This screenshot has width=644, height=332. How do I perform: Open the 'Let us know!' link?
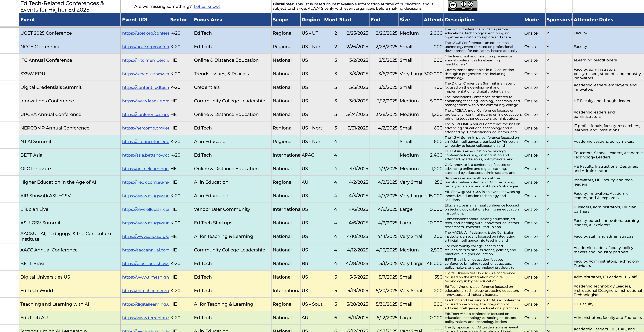click(x=207, y=6)
